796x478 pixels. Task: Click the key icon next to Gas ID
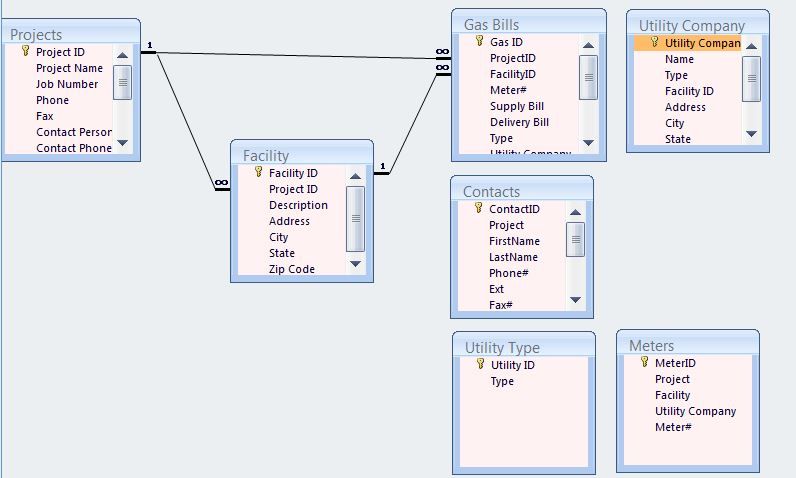tap(479, 42)
